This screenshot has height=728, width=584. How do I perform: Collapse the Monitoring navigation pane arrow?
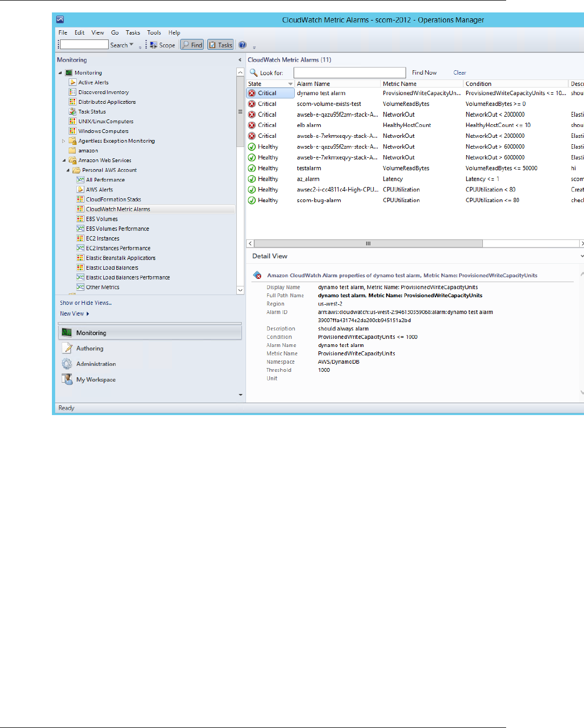tap(240, 60)
